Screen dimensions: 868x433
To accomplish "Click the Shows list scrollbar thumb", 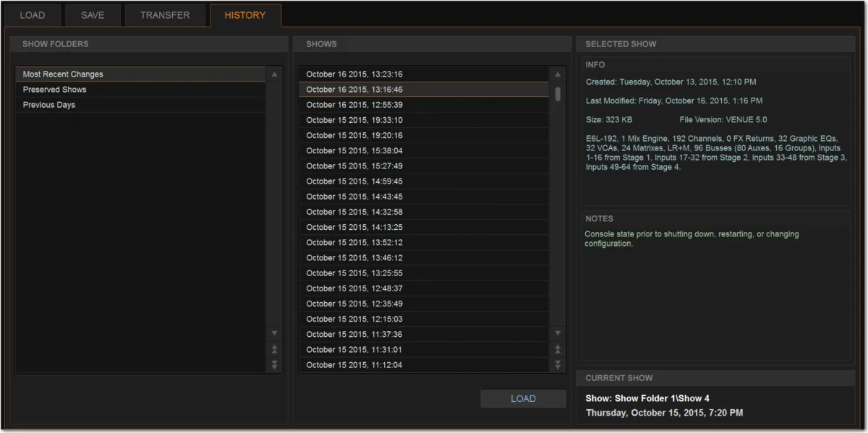I will click(x=558, y=94).
